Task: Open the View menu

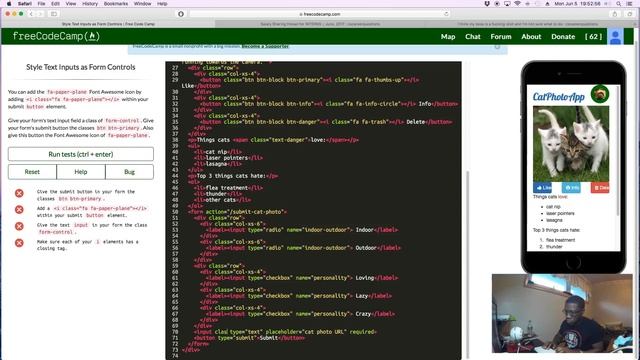Action: tap(71, 3)
